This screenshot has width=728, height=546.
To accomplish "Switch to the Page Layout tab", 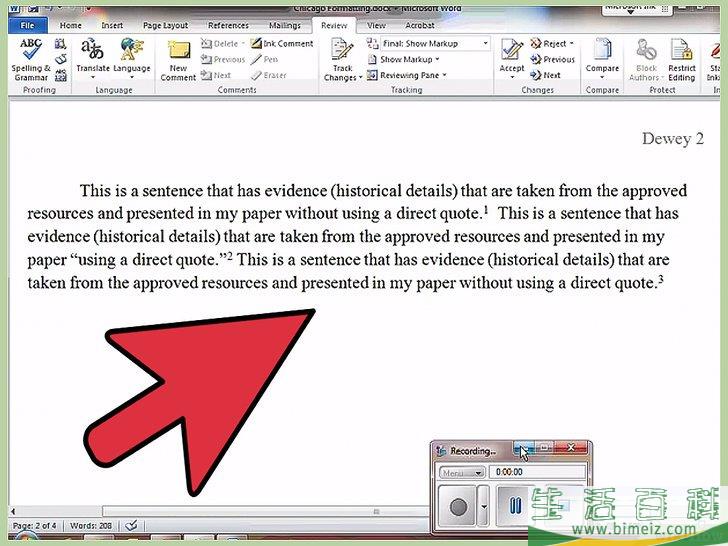I will tap(165, 26).
